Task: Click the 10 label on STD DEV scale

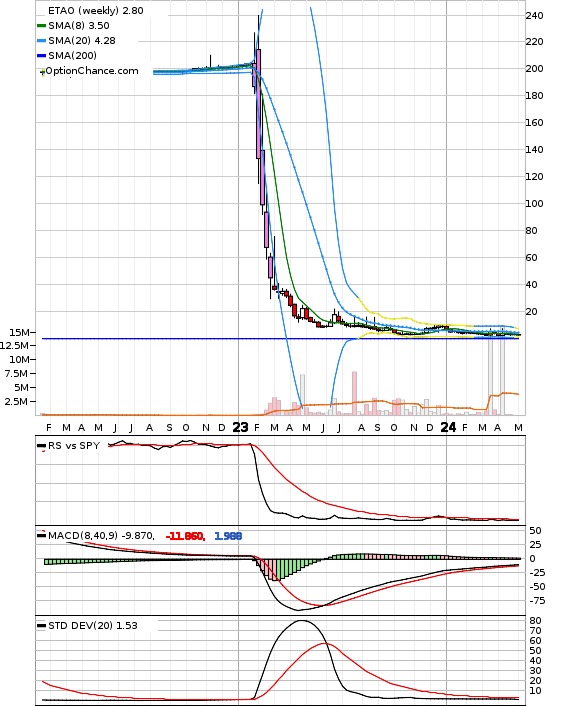Action: tap(535, 691)
